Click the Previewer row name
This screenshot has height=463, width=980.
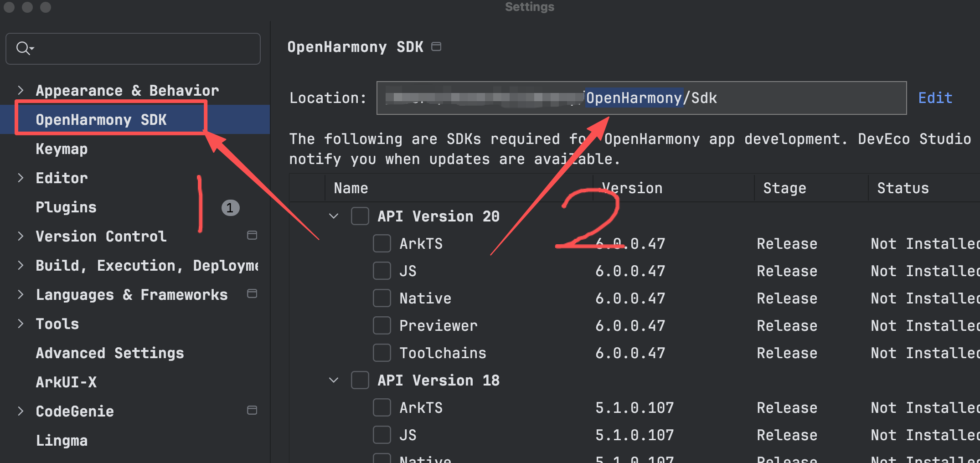coord(438,325)
